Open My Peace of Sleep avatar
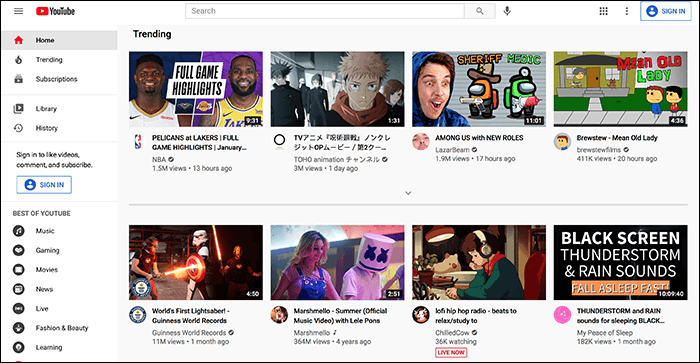 click(562, 315)
